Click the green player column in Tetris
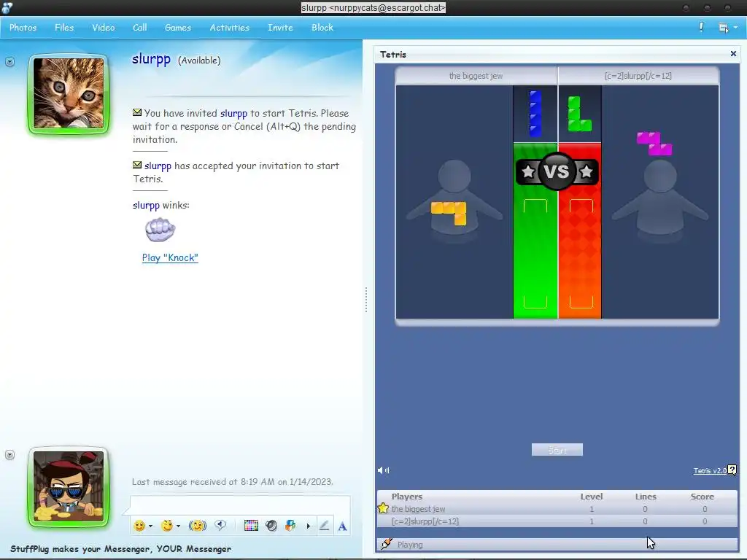The image size is (747, 560). pos(535,230)
